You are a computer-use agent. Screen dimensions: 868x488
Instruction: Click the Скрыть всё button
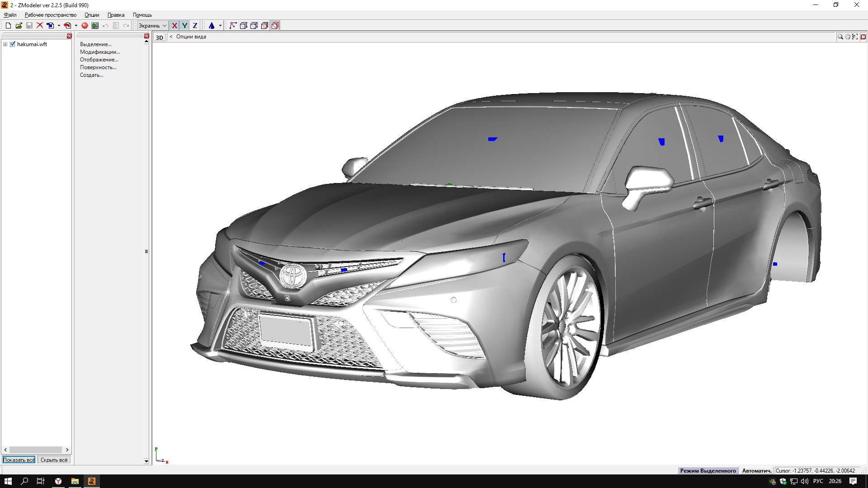tap(54, 460)
